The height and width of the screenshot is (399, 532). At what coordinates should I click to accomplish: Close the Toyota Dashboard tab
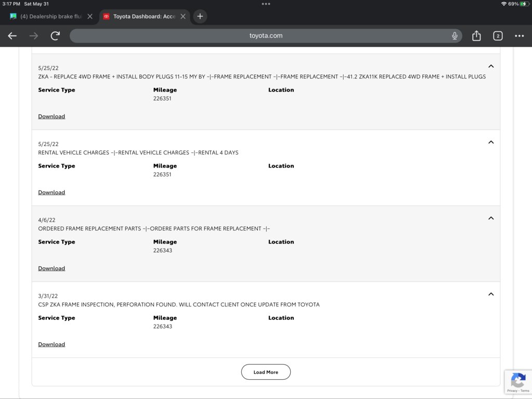pos(183,16)
